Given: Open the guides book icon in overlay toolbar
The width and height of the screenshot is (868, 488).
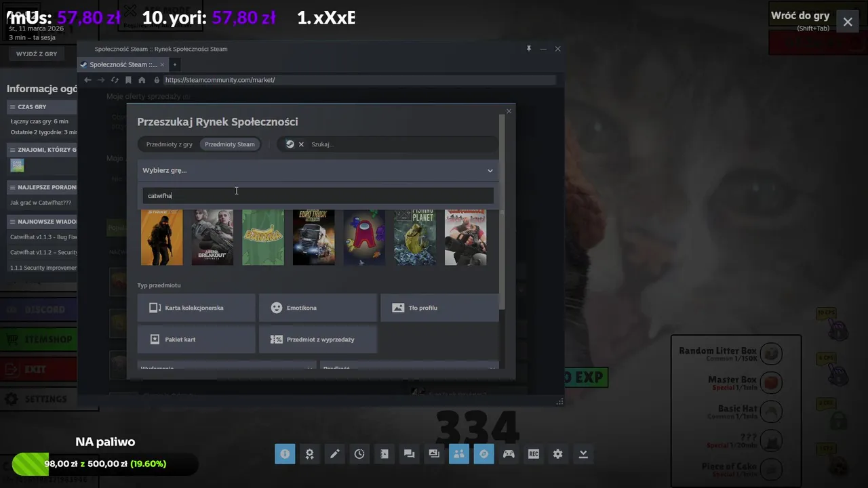Looking at the screenshot, I should click(384, 454).
